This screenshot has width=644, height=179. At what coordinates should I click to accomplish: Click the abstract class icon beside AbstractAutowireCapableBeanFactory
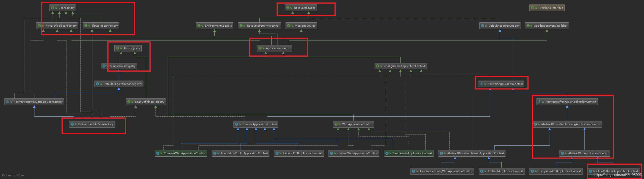pos(8,102)
